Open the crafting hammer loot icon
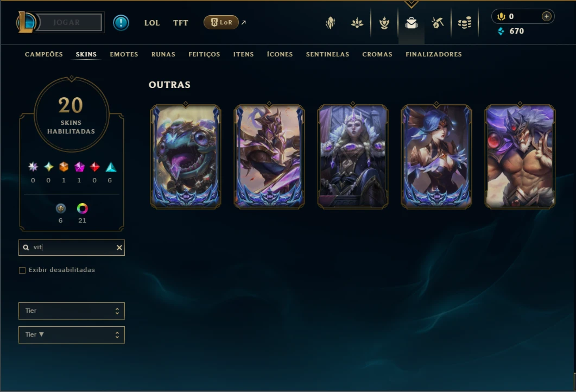The width and height of the screenshot is (576, 392). (x=438, y=23)
